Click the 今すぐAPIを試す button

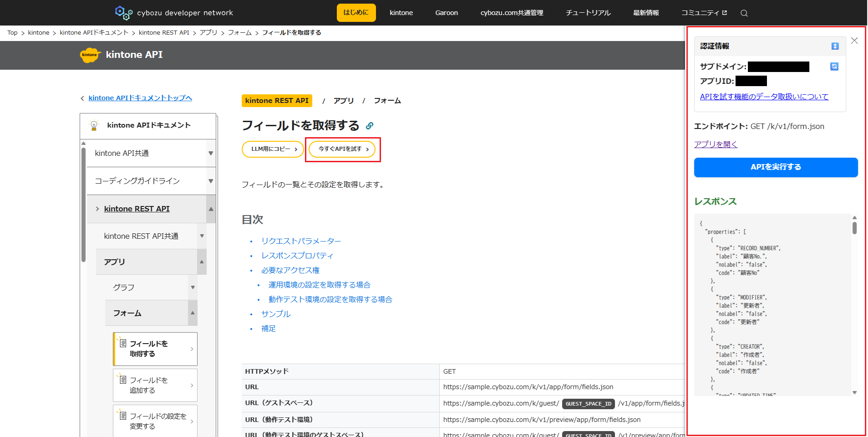[x=342, y=149]
